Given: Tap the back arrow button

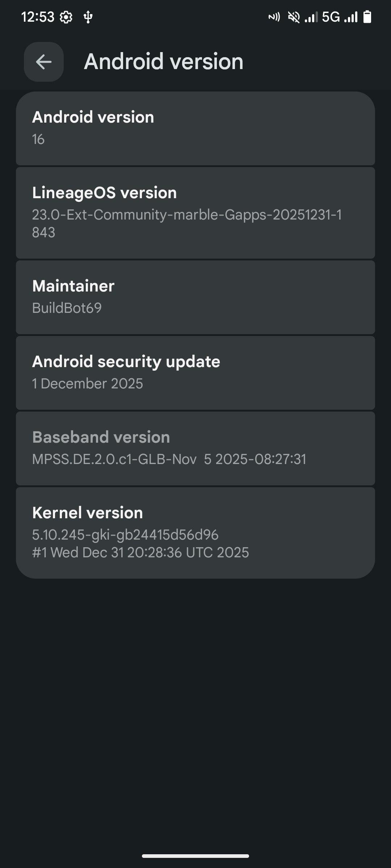Looking at the screenshot, I should pyautogui.click(x=44, y=62).
